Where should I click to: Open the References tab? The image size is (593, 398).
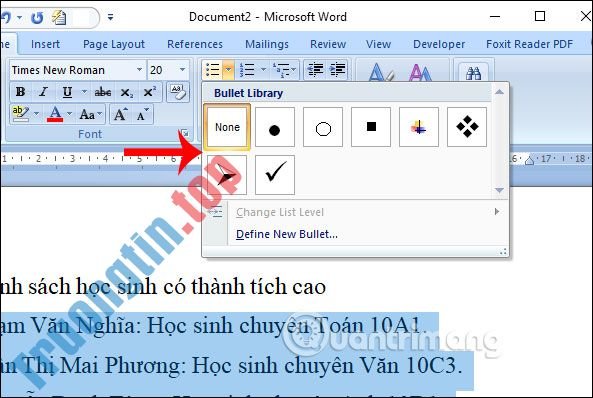(x=195, y=44)
